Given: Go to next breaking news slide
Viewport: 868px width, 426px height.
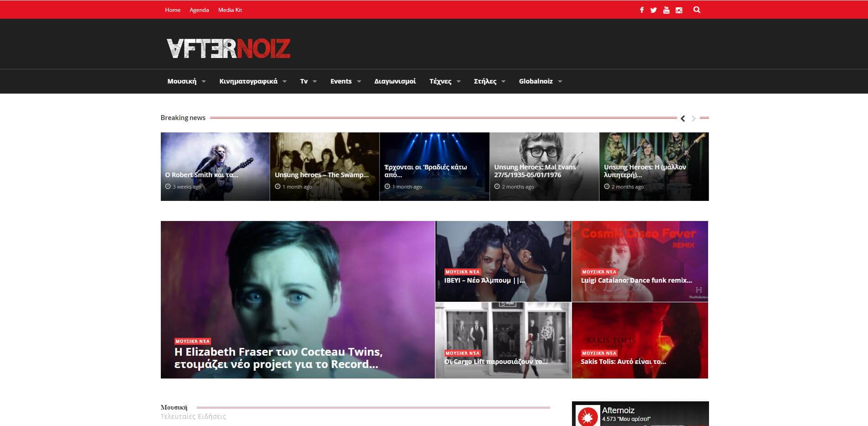Looking at the screenshot, I should click(x=693, y=119).
